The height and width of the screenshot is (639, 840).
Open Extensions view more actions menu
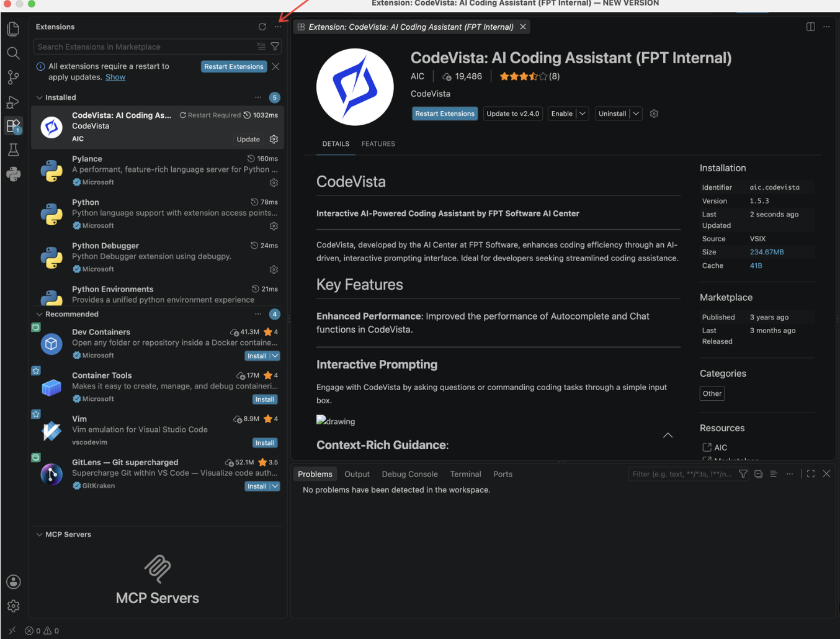point(278,27)
